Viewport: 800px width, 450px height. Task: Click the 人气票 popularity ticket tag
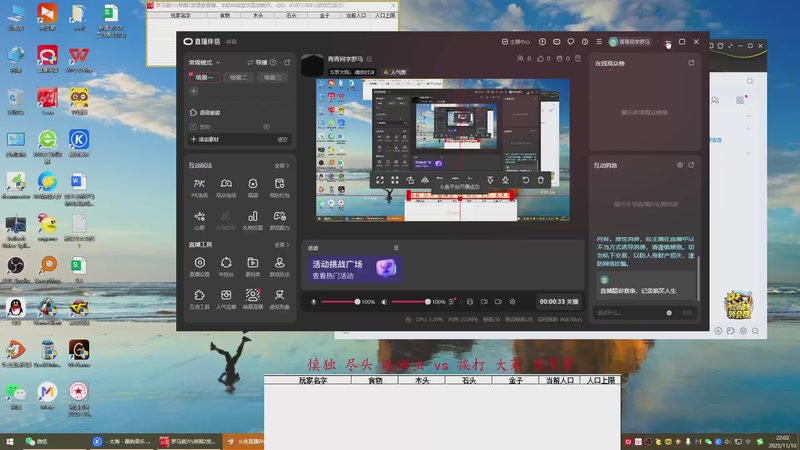point(395,72)
